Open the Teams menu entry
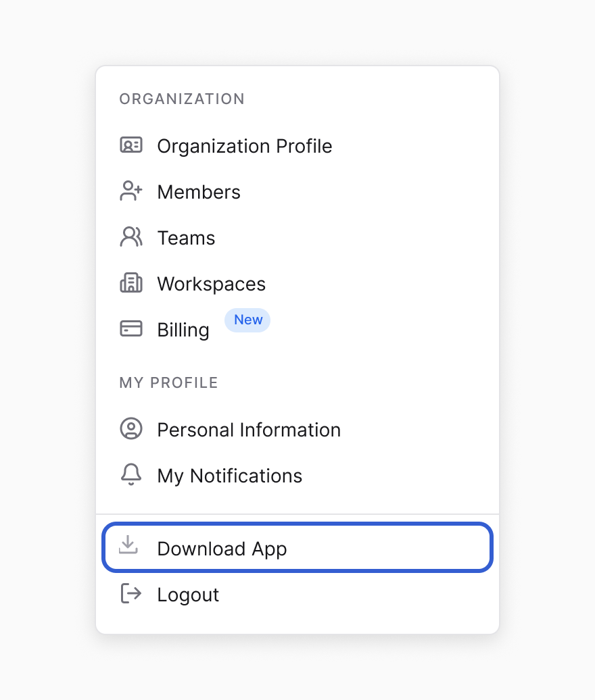595x700 pixels. (297, 238)
